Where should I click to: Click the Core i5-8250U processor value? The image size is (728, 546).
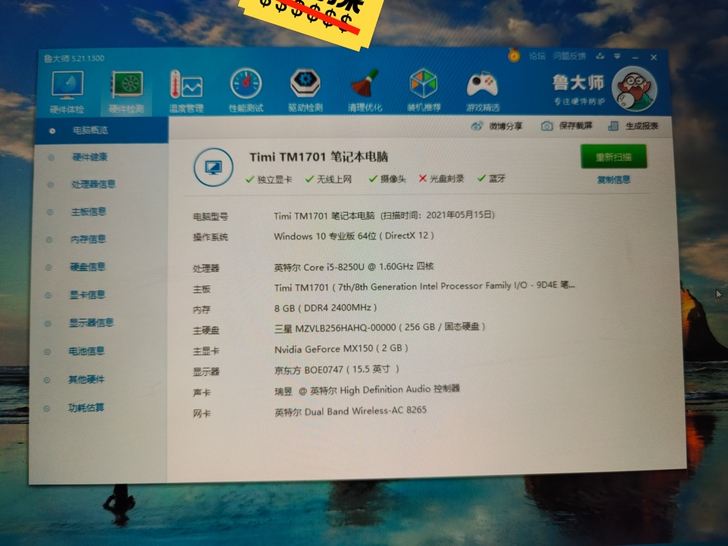click(354, 267)
